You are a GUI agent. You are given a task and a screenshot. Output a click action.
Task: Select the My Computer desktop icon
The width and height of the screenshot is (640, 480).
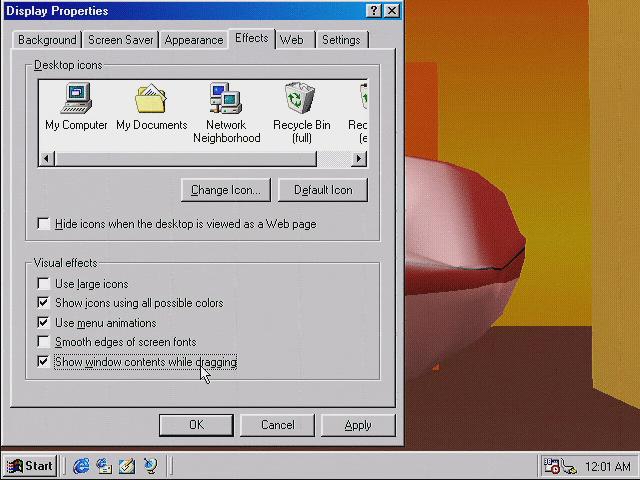click(x=76, y=107)
